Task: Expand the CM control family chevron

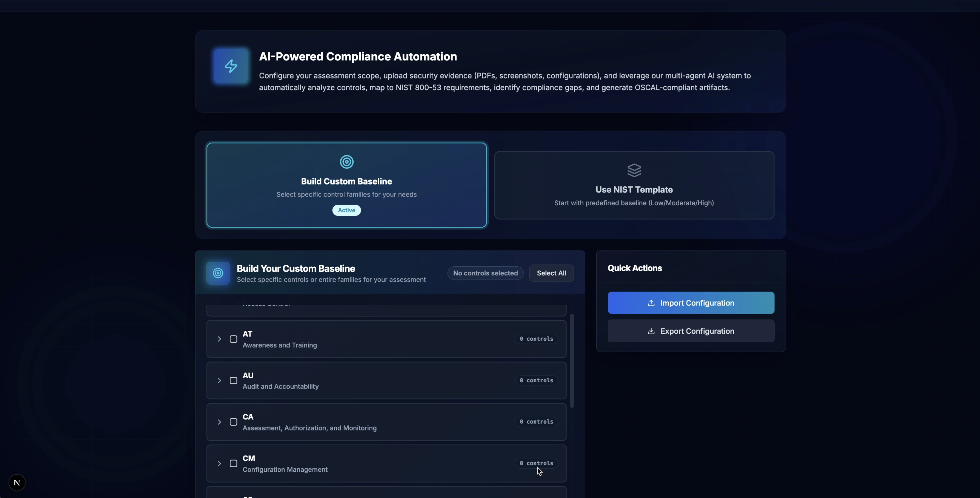Action: pos(219,464)
